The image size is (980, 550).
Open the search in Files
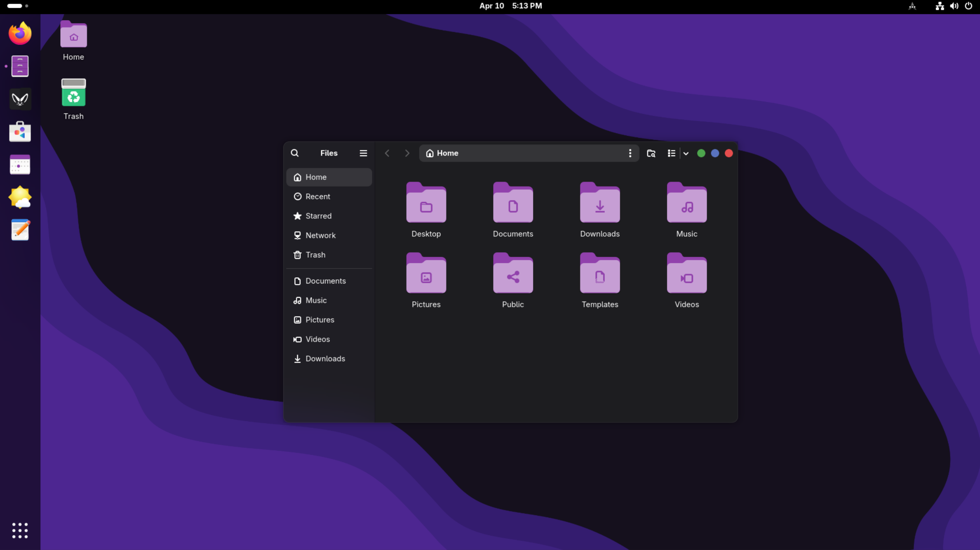[294, 153]
